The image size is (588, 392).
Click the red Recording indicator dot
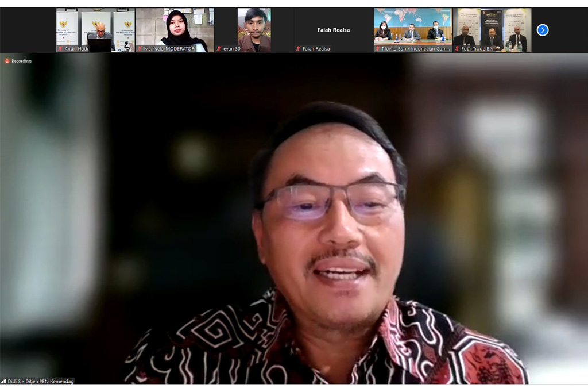coord(7,61)
